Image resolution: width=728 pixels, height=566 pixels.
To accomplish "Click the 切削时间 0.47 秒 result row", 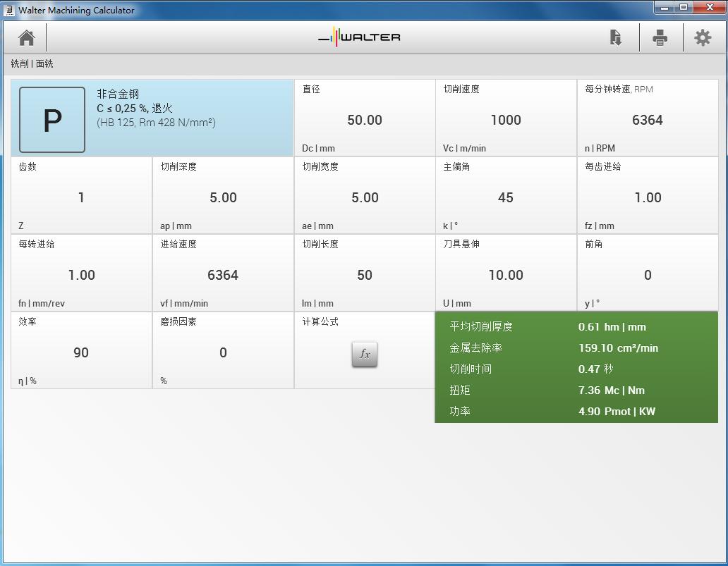I will point(576,369).
